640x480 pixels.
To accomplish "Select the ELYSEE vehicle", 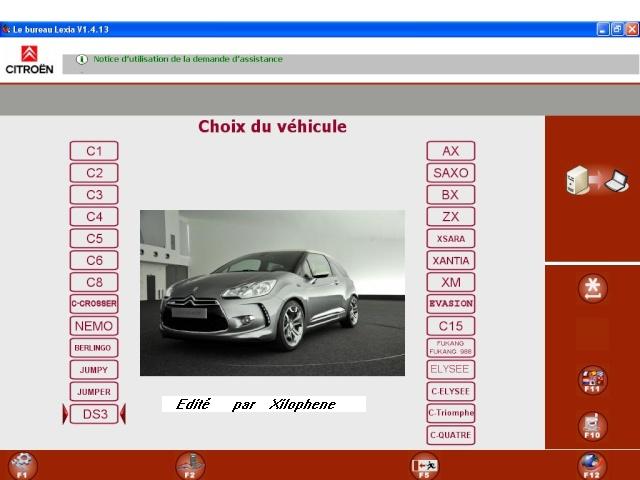I will coord(451,370).
